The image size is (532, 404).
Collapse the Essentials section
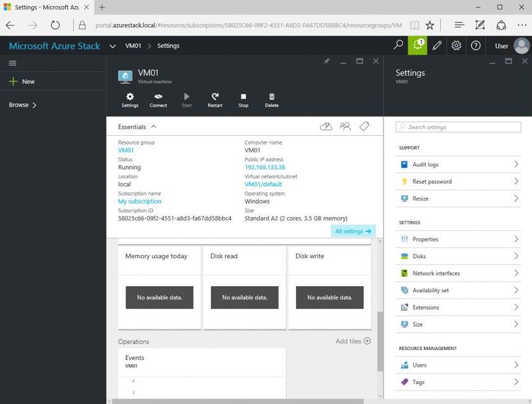point(152,126)
